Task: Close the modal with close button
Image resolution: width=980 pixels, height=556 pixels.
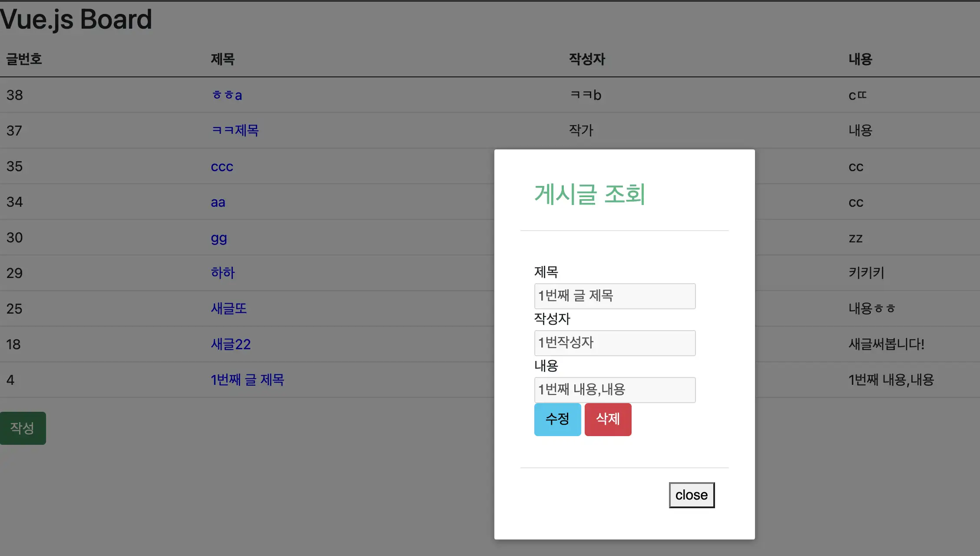Action: tap(692, 495)
